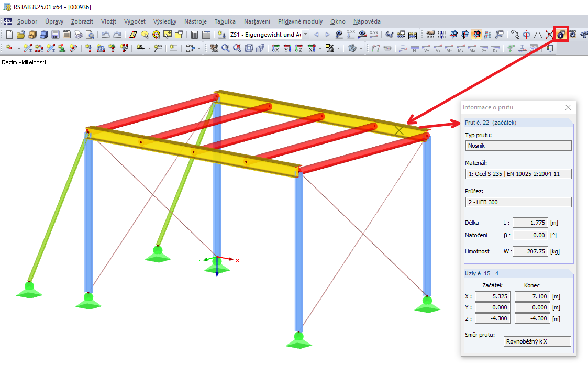588x365 pixels.
Task: Go to next load case with right arrow
Action: pos(327,35)
